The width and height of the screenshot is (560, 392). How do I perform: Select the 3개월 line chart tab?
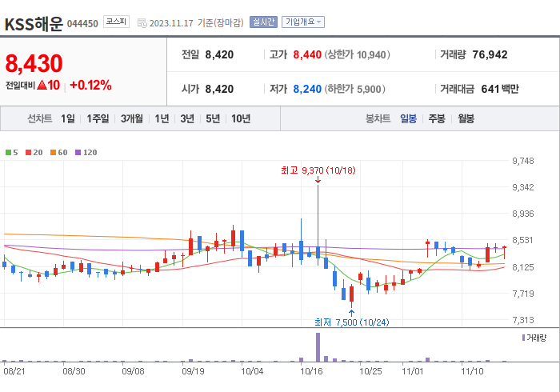coord(132,118)
